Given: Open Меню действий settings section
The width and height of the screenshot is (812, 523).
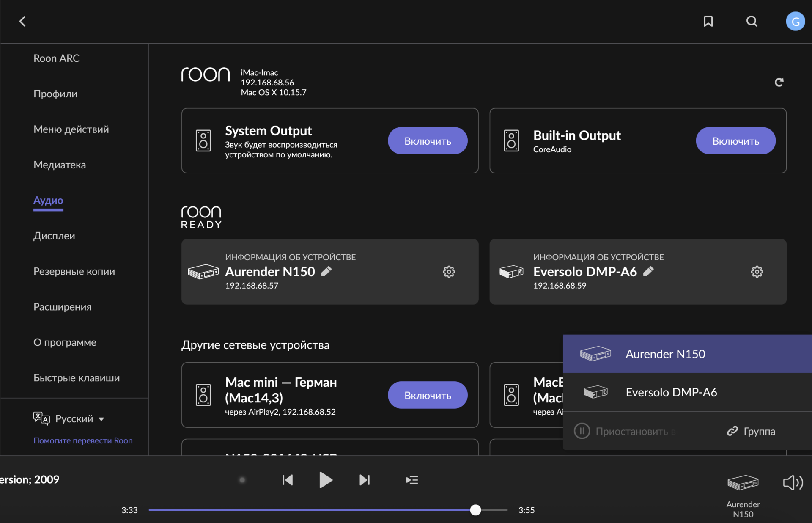Looking at the screenshot, I should tap(71, 129).
